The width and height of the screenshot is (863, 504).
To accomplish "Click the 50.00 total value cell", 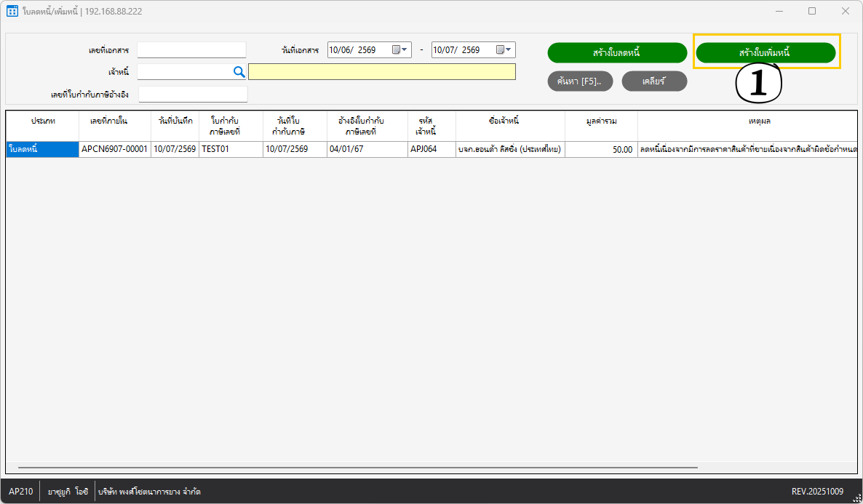I will coord(602,149).
